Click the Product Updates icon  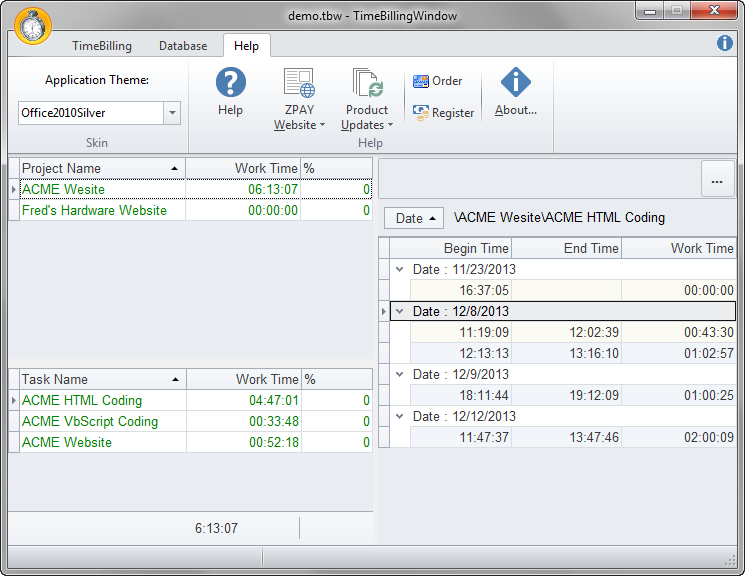(x=367, y=84)
